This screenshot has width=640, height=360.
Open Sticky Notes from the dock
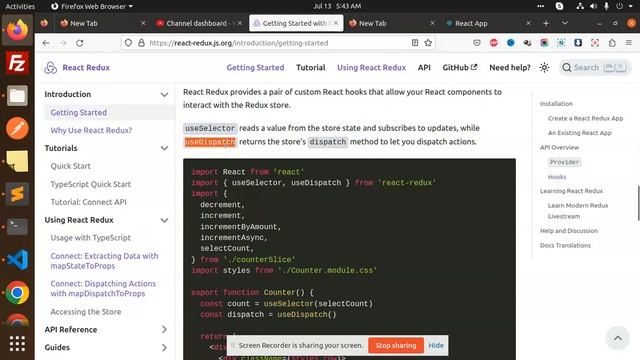click(x=17, y=161)
